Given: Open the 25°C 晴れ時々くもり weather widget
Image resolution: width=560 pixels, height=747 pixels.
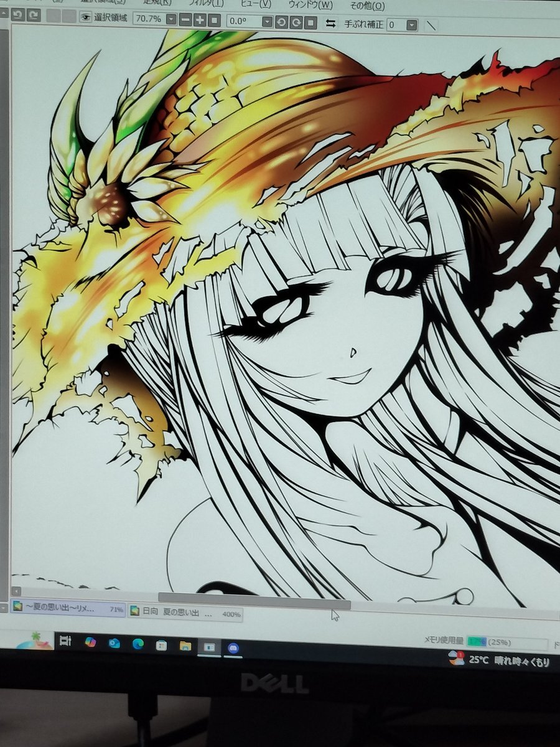Looking at the screenshot, I should (x=500, y=660).
